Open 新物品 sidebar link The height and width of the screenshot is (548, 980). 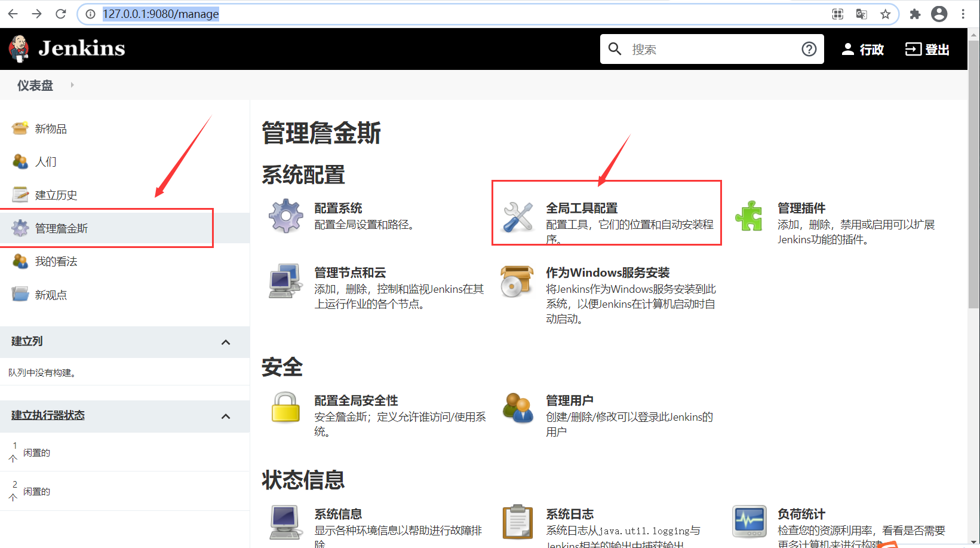[x=51, y=129]
